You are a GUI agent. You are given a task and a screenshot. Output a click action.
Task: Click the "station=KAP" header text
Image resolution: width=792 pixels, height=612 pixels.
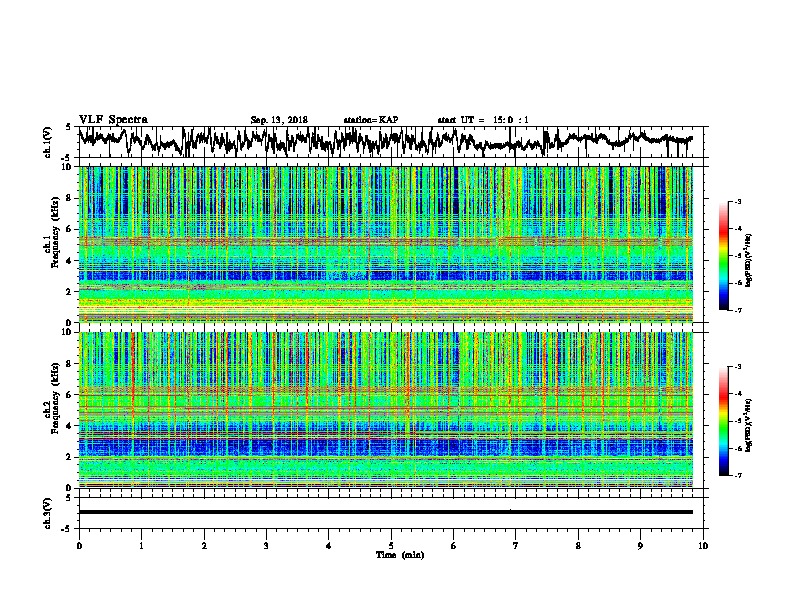(371, 120)
